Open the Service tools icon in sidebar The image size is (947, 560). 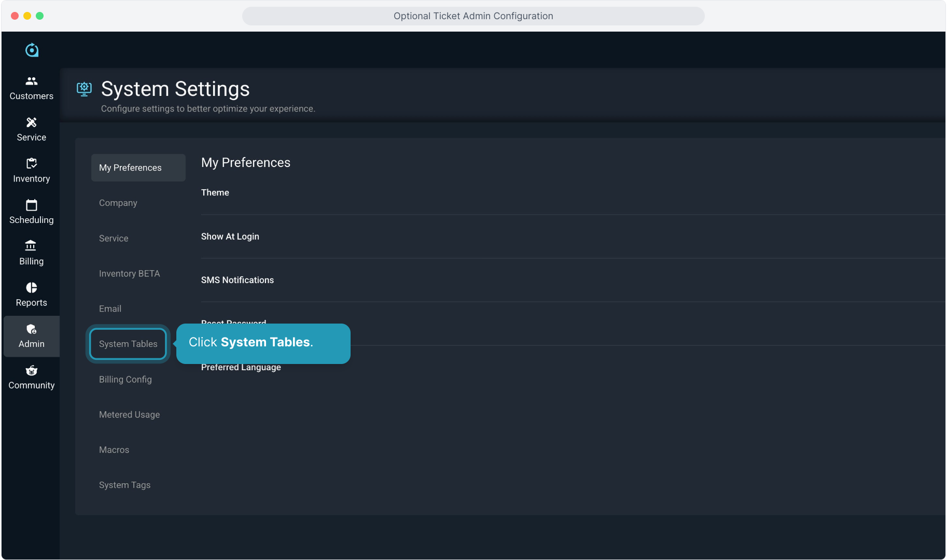click(x=32, y=122)
